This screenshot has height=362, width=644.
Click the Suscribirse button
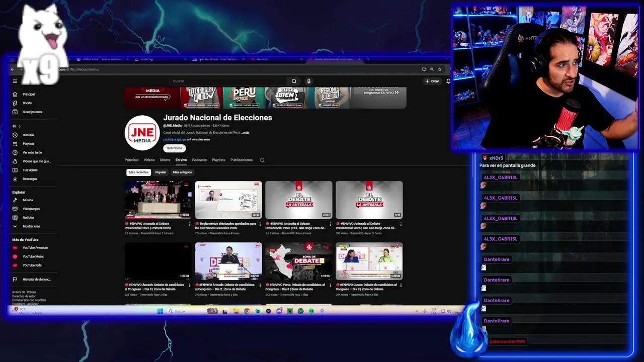(175, 148)
